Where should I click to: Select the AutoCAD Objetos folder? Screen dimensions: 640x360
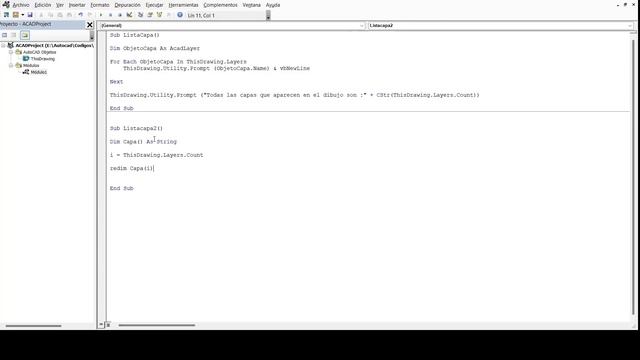coord(39,52)
